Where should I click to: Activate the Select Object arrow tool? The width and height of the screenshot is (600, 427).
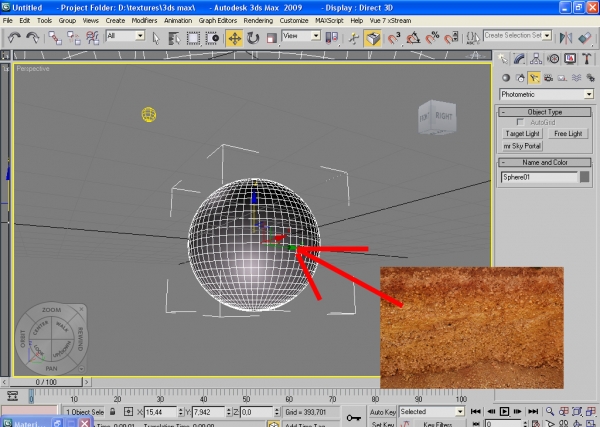pos(155,38)
